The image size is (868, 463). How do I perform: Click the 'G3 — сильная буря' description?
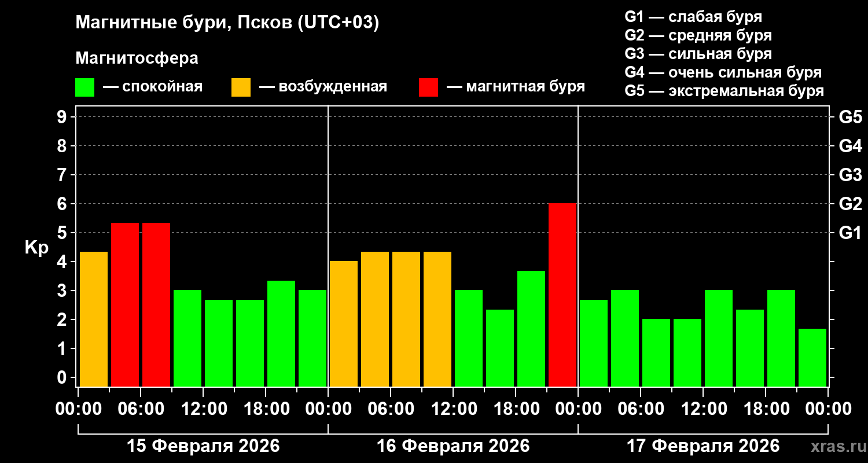(698, 54)
